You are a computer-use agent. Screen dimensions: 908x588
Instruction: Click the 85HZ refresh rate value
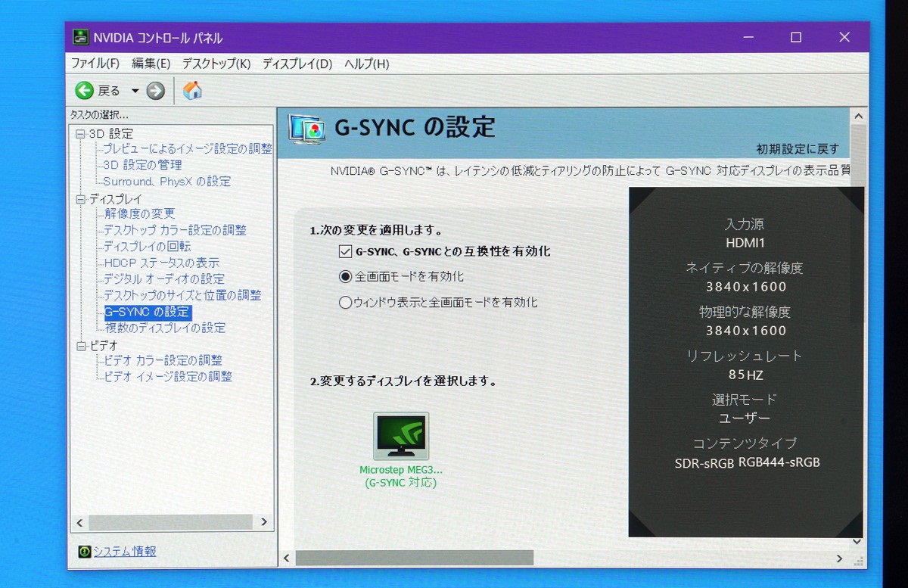click(745, 375)
